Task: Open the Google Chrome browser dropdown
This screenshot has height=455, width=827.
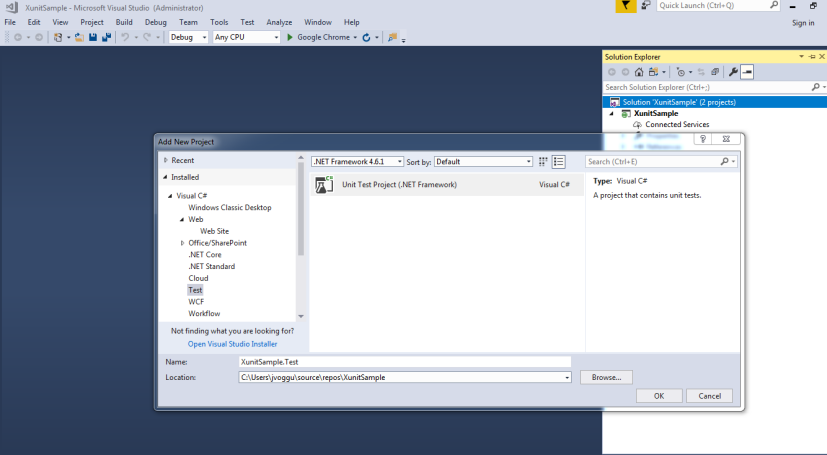Action: [x=355, y=37]
